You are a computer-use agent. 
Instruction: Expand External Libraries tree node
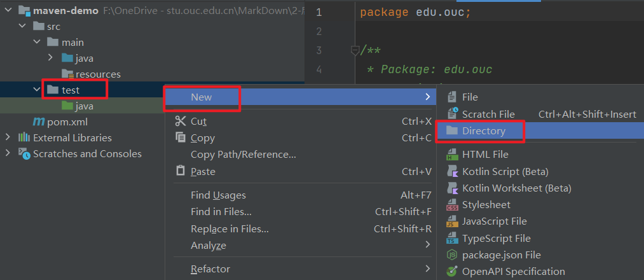pyautogui.click(x=8, y=137)
